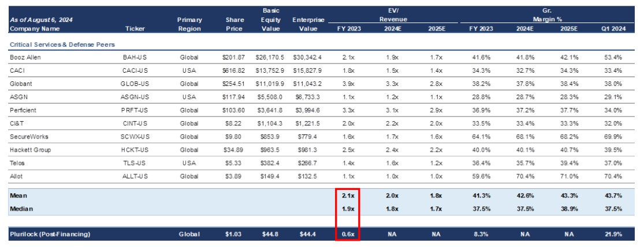Select Perficient company name

[23, 110]
